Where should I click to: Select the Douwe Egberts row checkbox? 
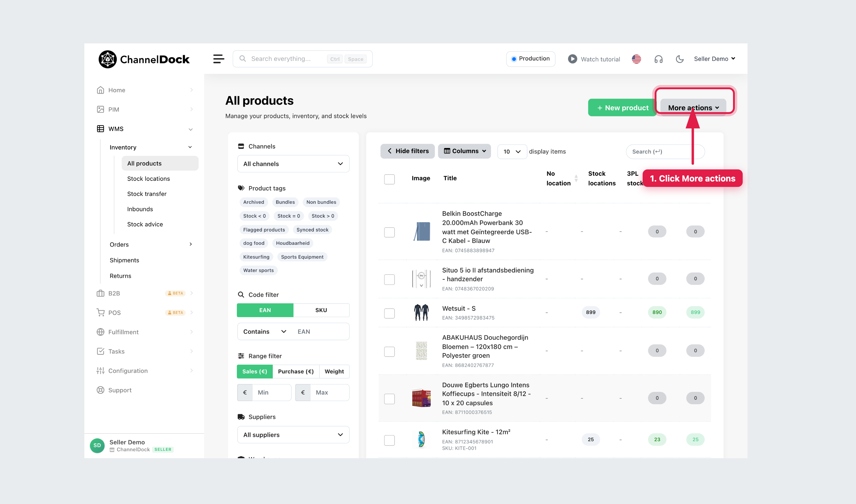[x=389, y=398]
